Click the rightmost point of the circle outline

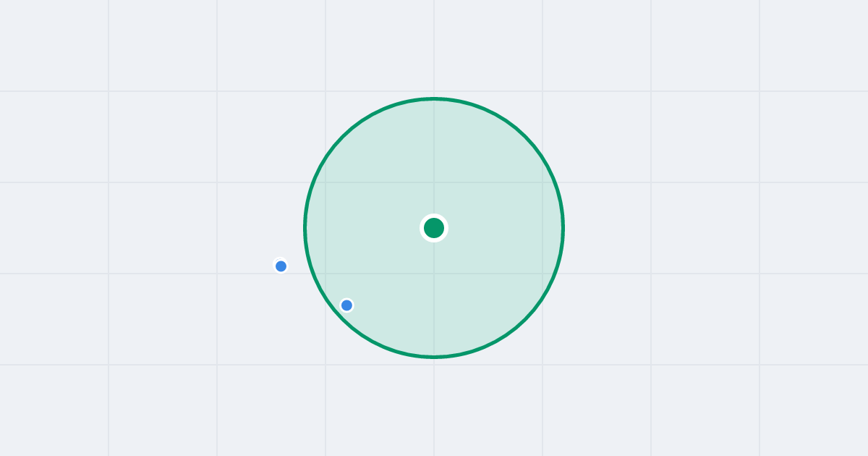[563, 228]
